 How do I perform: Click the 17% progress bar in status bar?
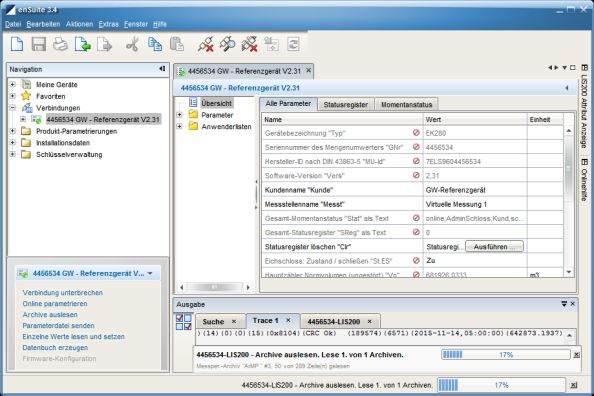coord(501,385)
